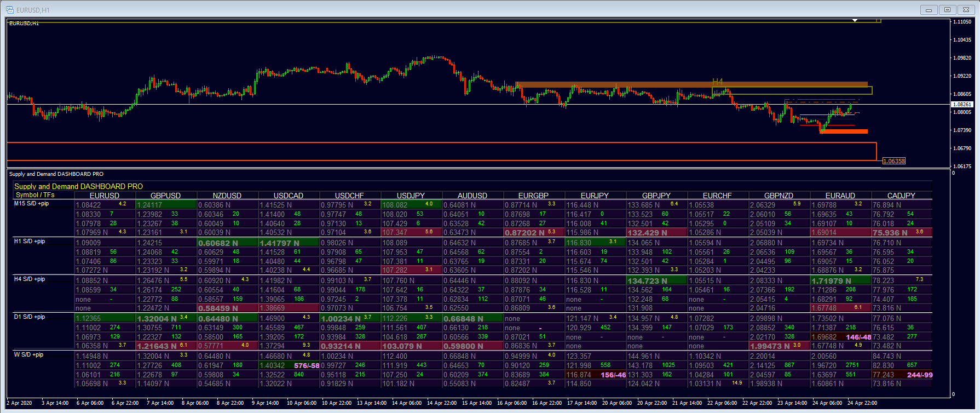Select the green 1.24117 cell under GBPUSD
Image resolution: width=980 pixels, height=413 pixels.
166,205
